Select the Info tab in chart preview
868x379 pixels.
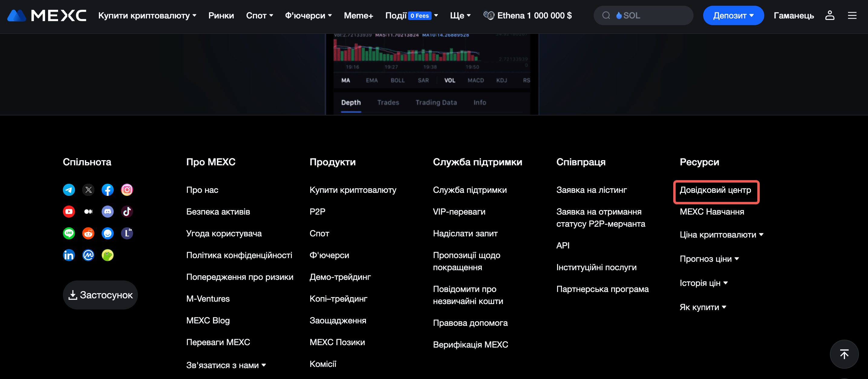point(479,102)
